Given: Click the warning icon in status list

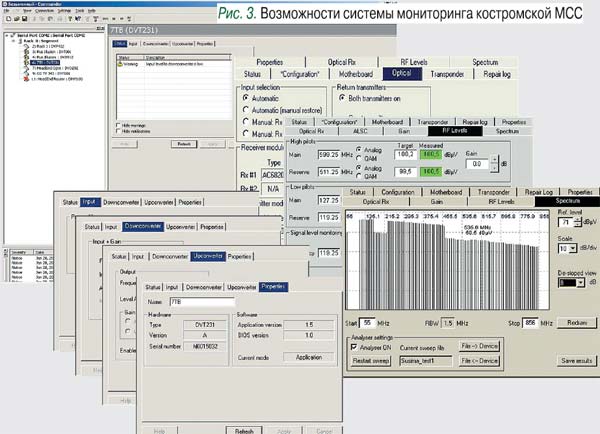Looking at the screenshot, I should coord(121,64).
